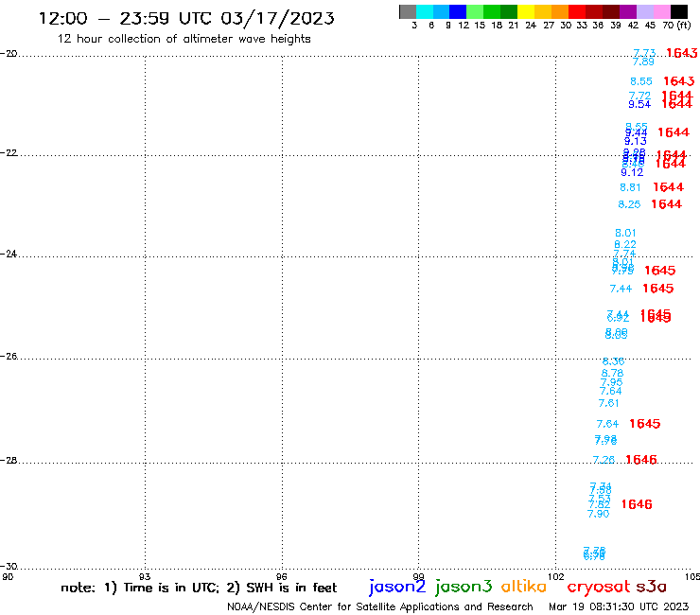Screen dimensions: 700x615
Task: Click the jason2 satellite legend label
Action: pyautogui.click(x=397, y=587)
